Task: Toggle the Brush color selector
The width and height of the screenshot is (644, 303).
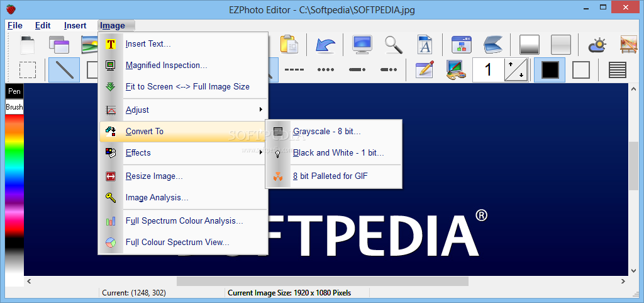Action: tap(14, 107)
